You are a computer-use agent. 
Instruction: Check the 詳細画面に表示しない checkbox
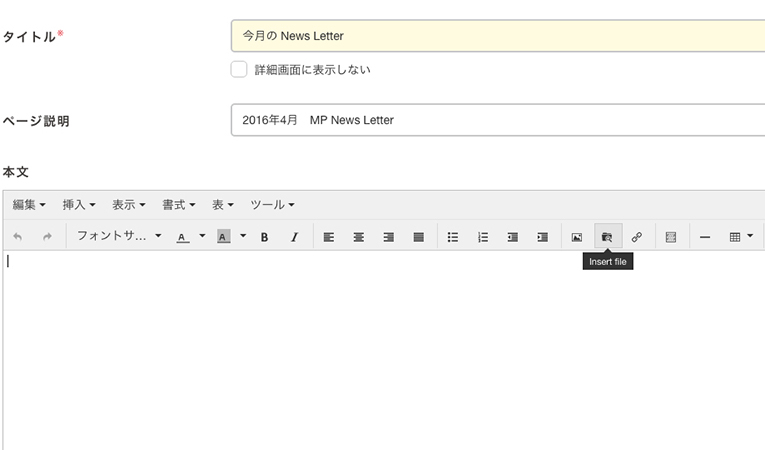click(239, 69)
